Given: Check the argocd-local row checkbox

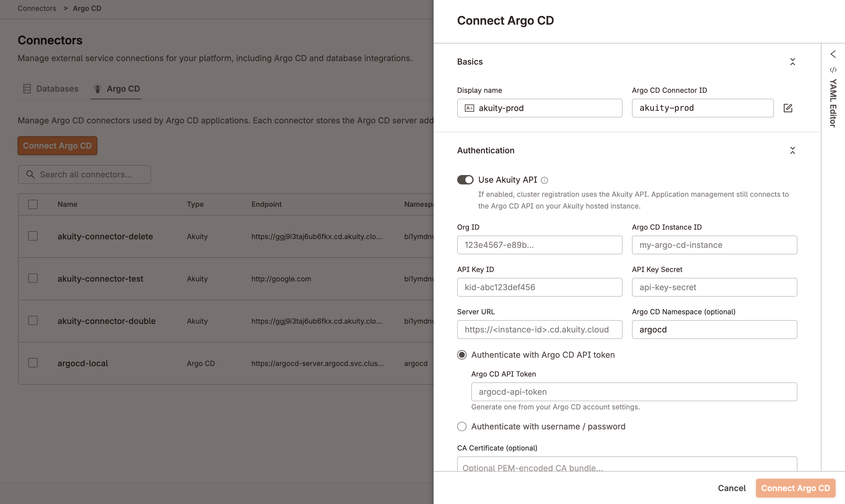Looking at the screenshot, I should pyautogui.click(x=33, y=363).
